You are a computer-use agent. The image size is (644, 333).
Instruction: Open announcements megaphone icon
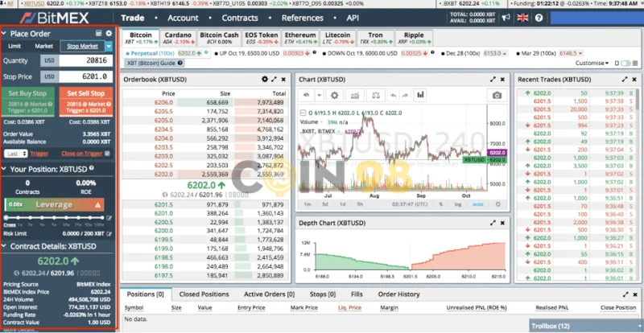pyautogui.click(x=506, y=18)
